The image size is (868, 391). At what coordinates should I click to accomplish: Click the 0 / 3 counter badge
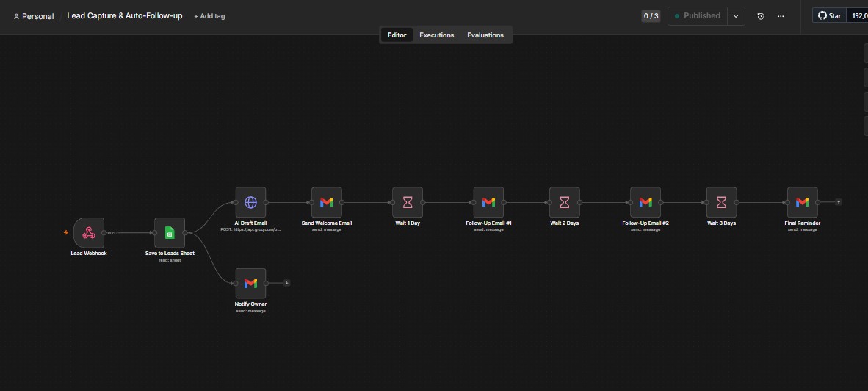(651, 16)
